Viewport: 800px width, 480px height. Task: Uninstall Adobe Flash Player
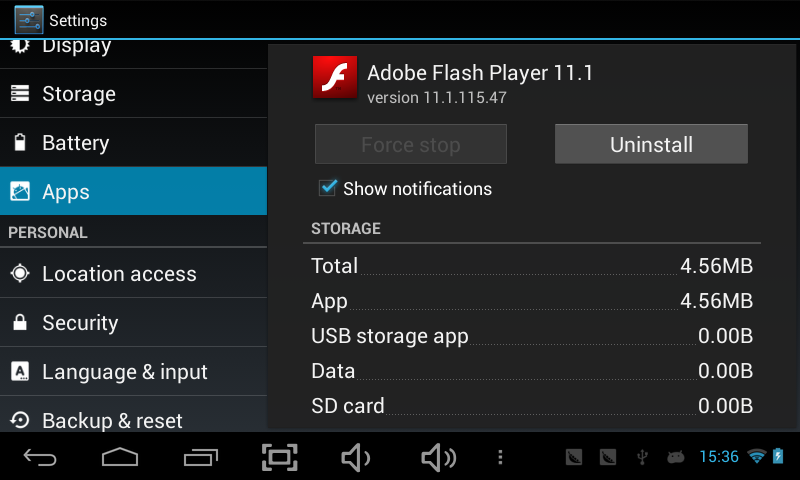(x=651, y=144)
